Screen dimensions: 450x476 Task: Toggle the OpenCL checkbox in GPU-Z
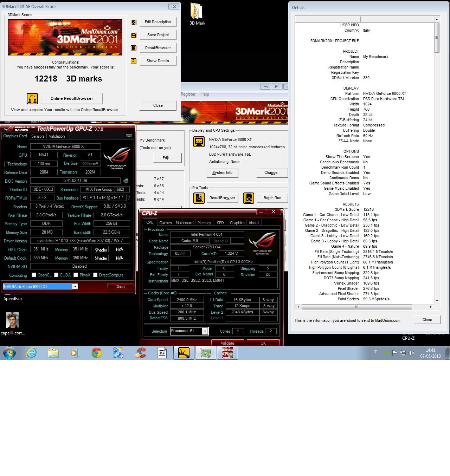click(34, 275)
